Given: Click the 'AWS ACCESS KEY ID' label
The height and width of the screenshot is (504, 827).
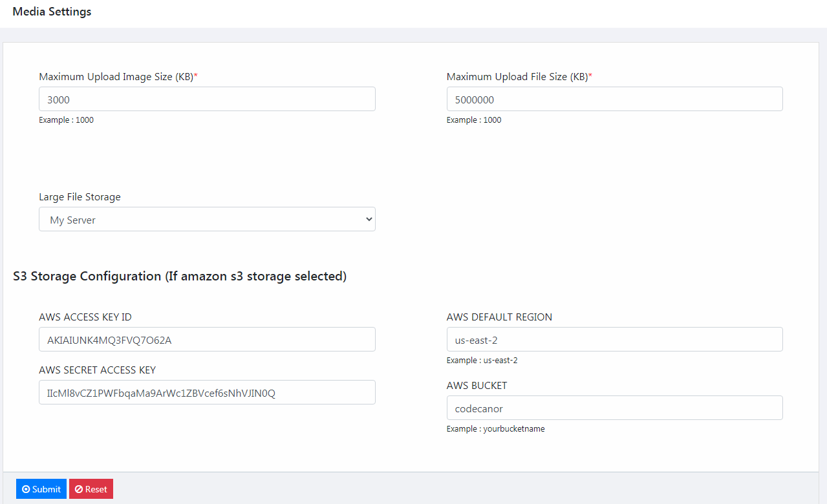Looking at the screenshot, I should [x=85, y=317].
